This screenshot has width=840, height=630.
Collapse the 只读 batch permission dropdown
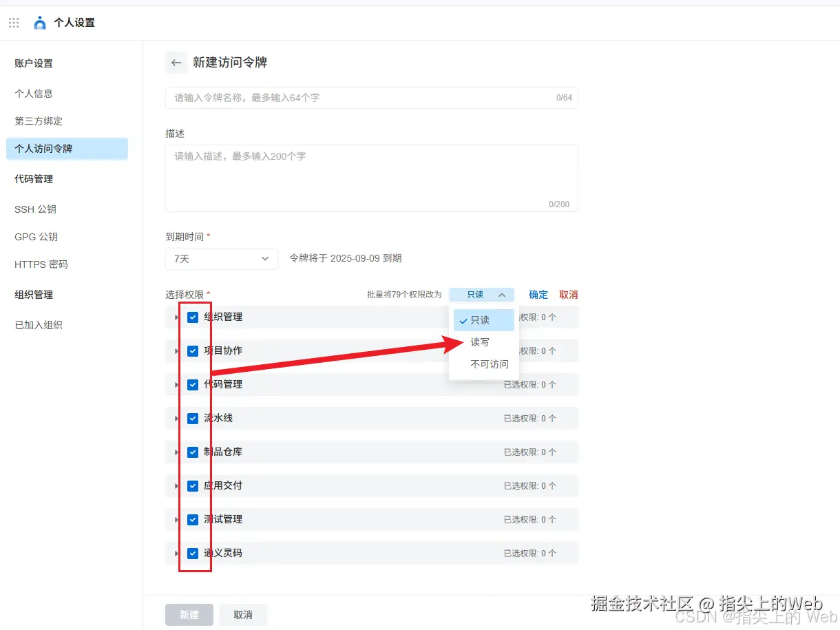481,294
